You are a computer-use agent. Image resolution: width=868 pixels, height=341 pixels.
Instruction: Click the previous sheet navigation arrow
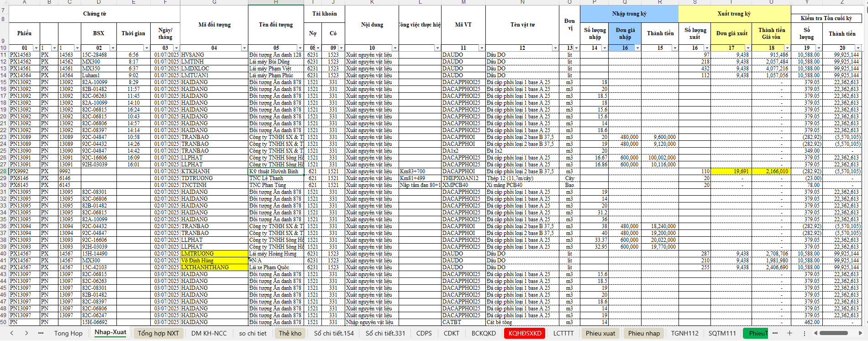pos(12,333)
